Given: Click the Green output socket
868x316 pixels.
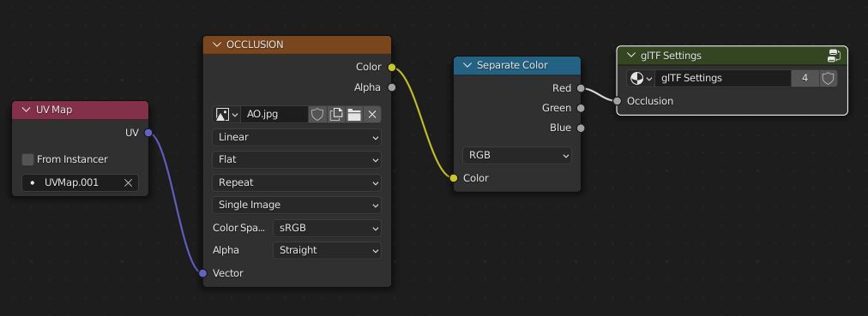Looking at the screenshot, I should point(581,108).
